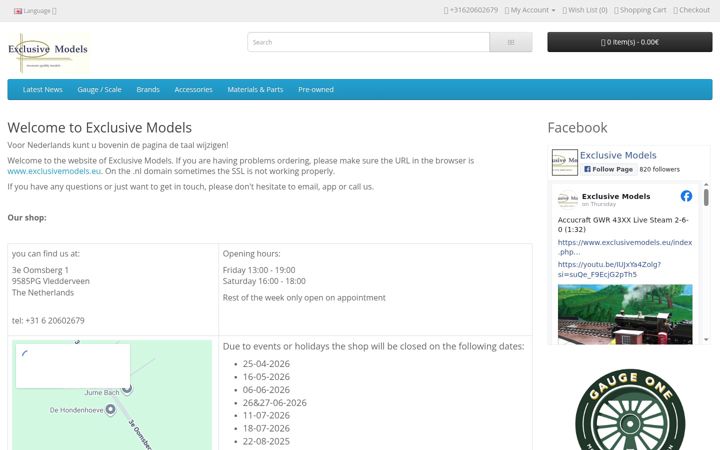Screen dimensions: 720x450
Task: Select the 3e Oomsberg 1 address line
Action: coord(40,270)
